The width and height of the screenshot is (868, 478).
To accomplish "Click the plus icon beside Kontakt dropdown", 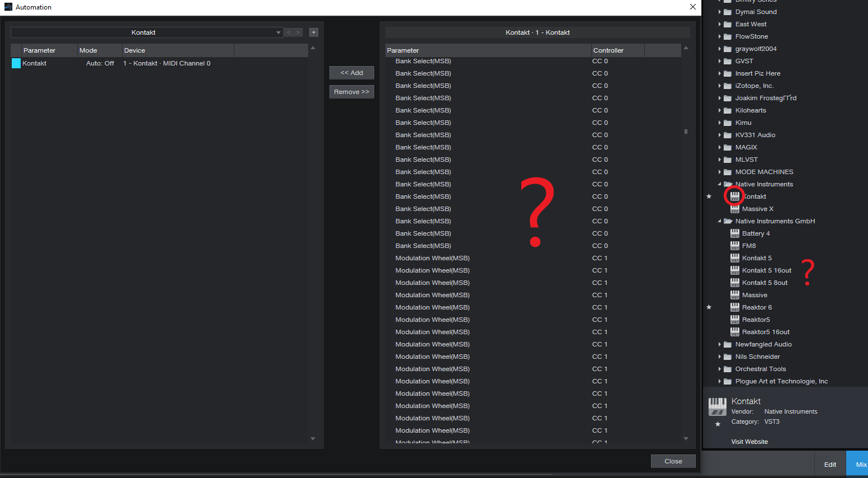I will (314, 32).
